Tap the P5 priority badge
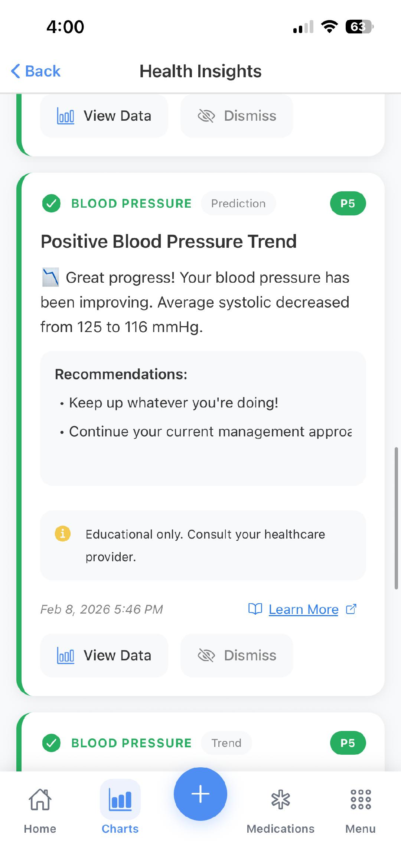The image size is (401, 868). [348, 203]
